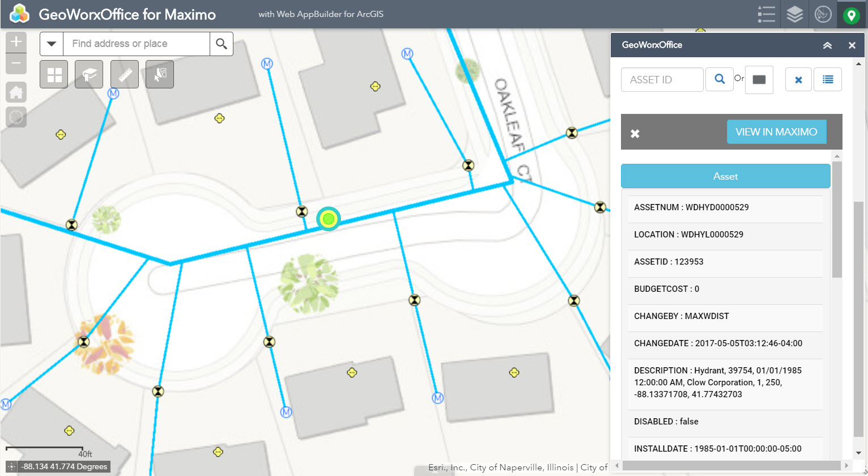This screenshot has width=868, height=476.
Task: Collapse the Asset section header
Action: point(725,176)
